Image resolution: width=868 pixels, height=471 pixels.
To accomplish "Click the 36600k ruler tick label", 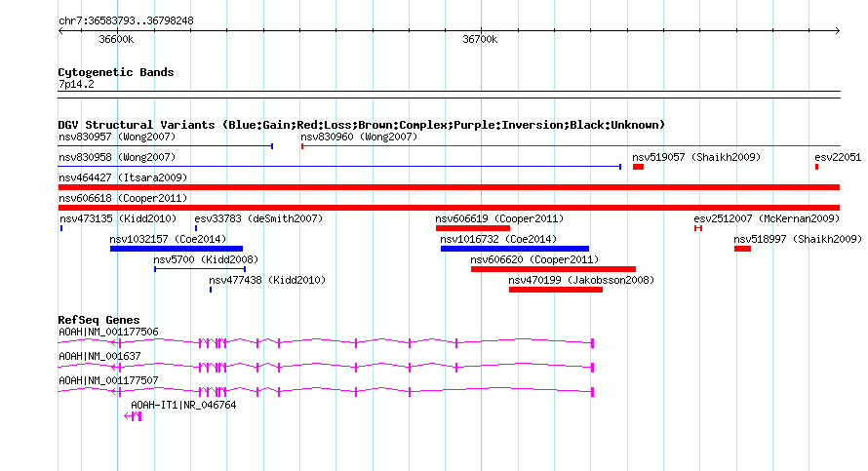I will click(116, 39).
